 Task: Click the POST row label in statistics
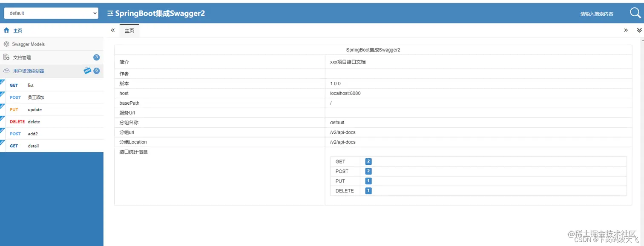342,171
